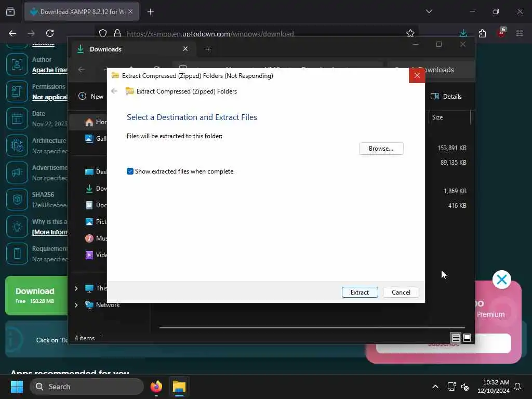Open Pictures in Explorer sidebar

coord(96,221)
